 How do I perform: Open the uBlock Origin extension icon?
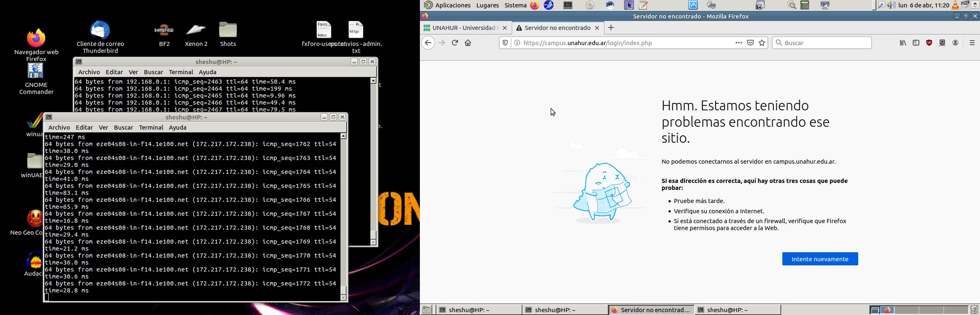pos(929,43)
